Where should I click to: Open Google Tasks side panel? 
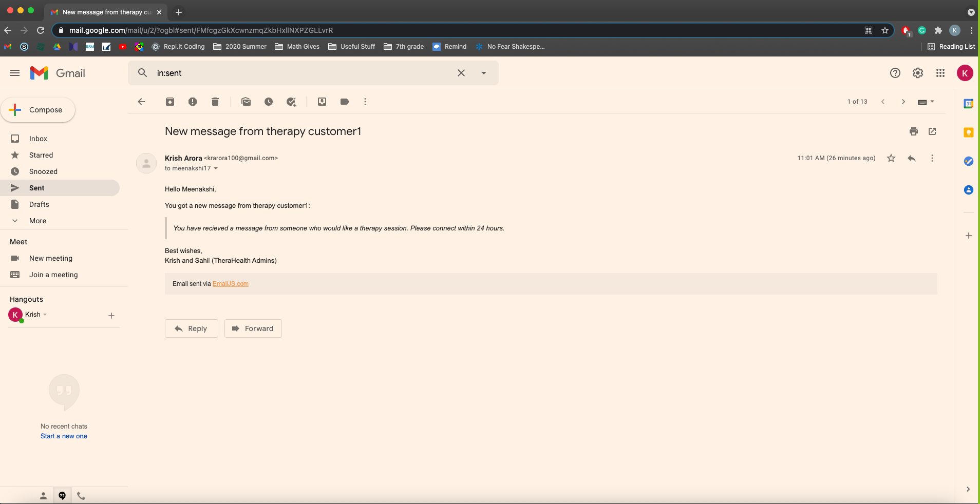click(x=969, y=161)
